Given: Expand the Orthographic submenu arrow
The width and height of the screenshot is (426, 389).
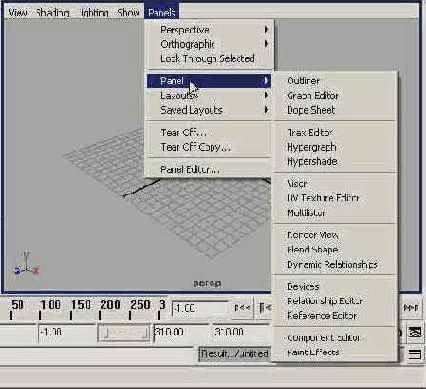Looking at the screenshot, I should point(266,44).
